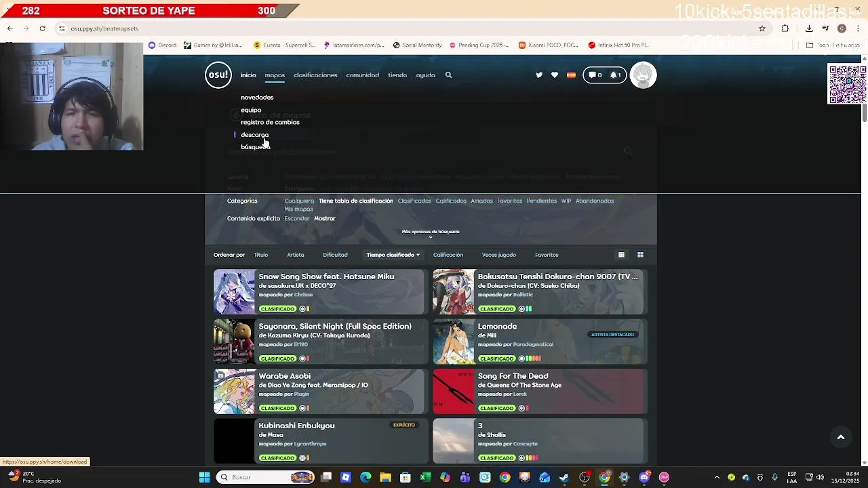Open the Discord bookmark
Screen dimensions: 868x488
pyautogui.click(x=162, y=45)
